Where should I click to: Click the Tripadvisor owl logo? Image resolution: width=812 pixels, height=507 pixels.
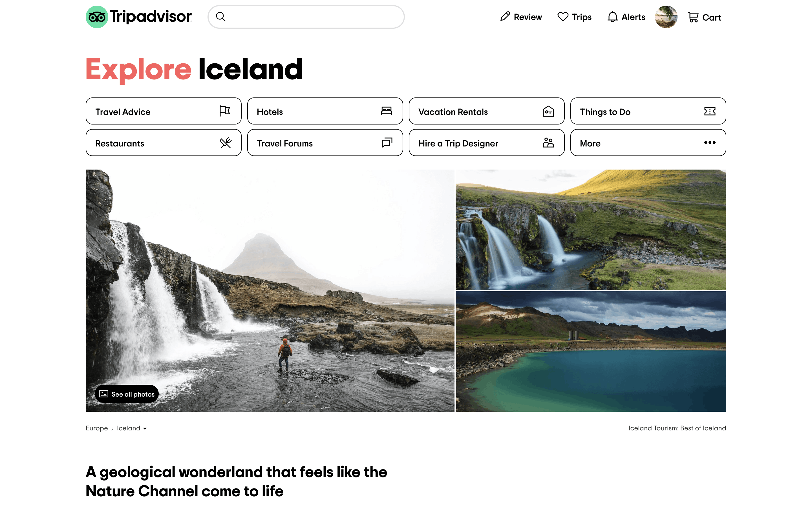(97, 17)
